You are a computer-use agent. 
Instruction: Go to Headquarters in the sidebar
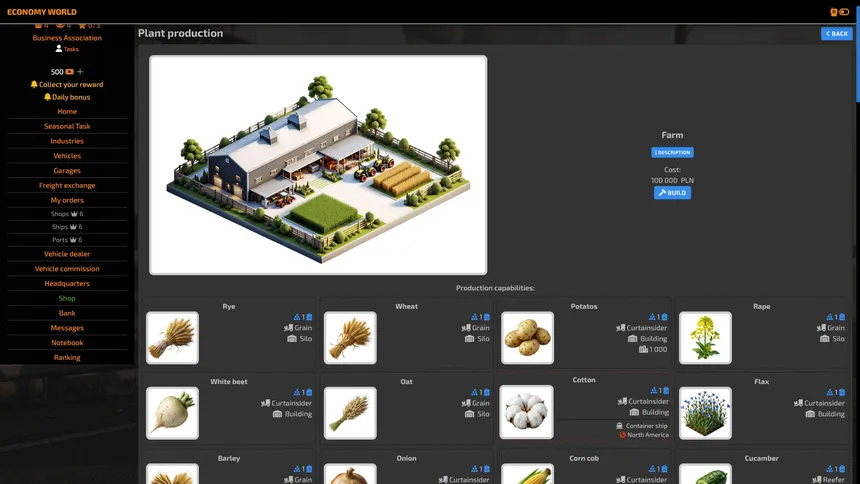67,284
